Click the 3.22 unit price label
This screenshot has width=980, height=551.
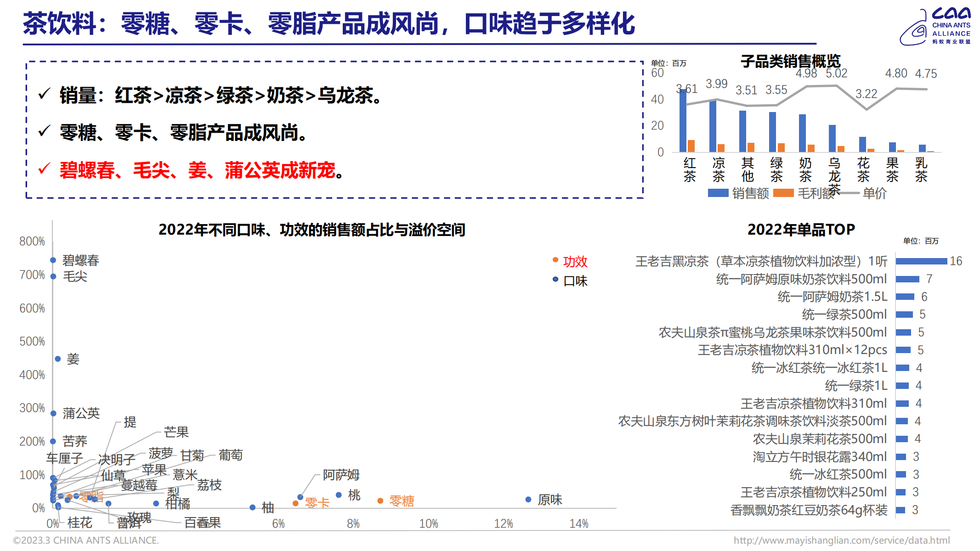click(x=866, y=94)
